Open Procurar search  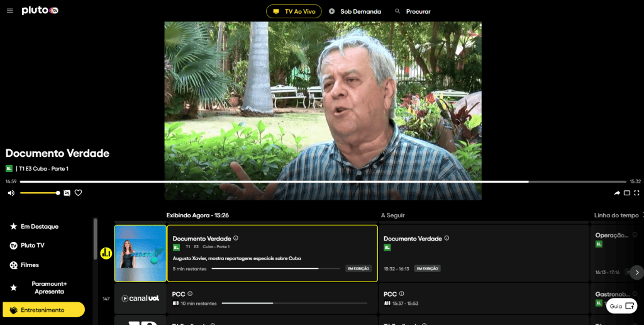413,11
